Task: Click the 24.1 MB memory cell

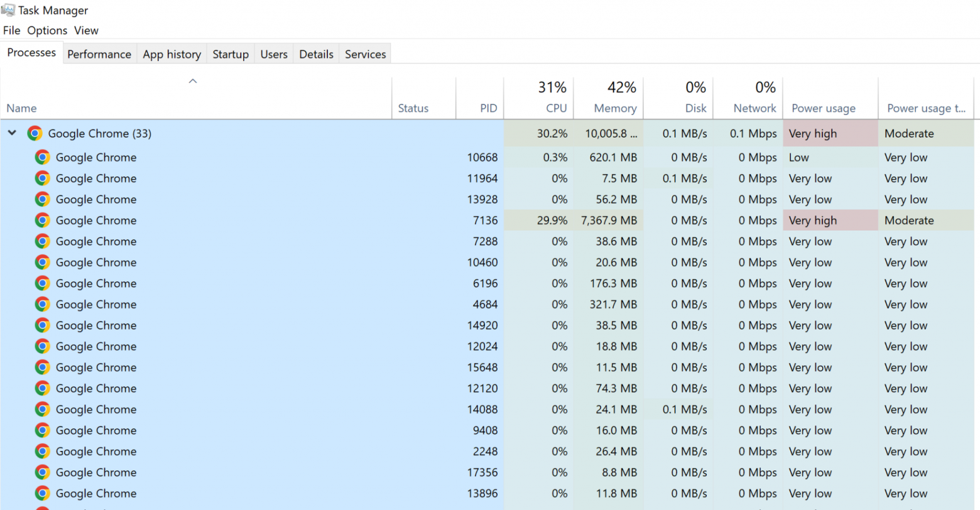Action: click(608, 410)
